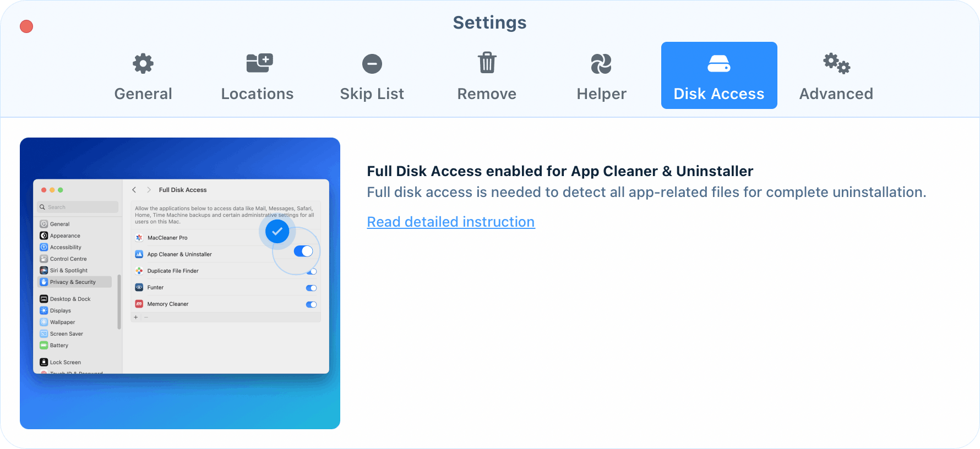Click the full disk access description text

[646, 192]
